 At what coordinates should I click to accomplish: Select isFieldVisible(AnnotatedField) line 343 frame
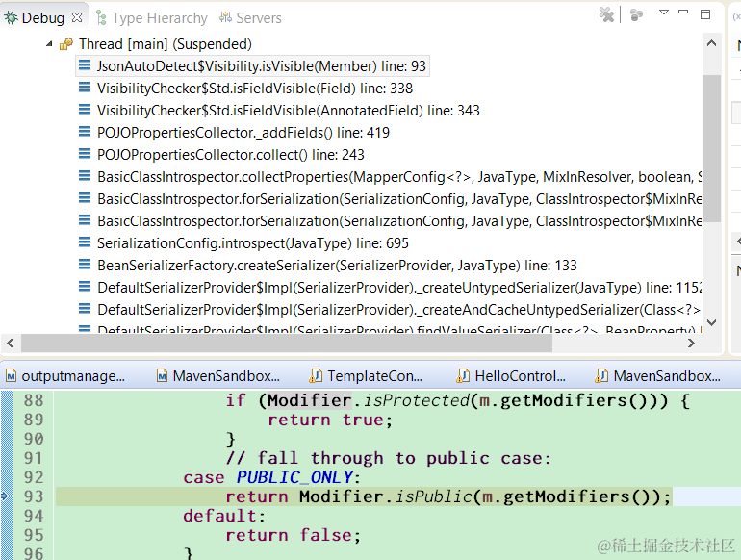tap(289, 111)
